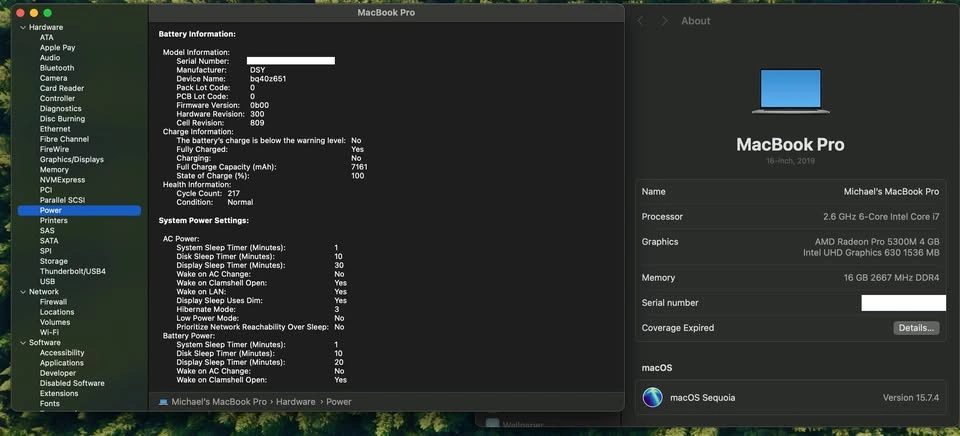Open Thunderbolt/USB4 information

[x=73, y=271]
